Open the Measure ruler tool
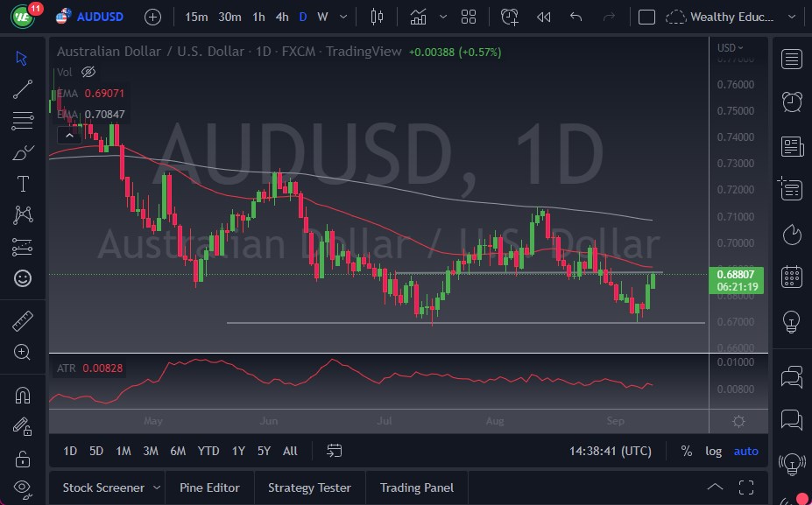This screenshot has width=812, height=505. pyautogui.click(x=22, y=320)
